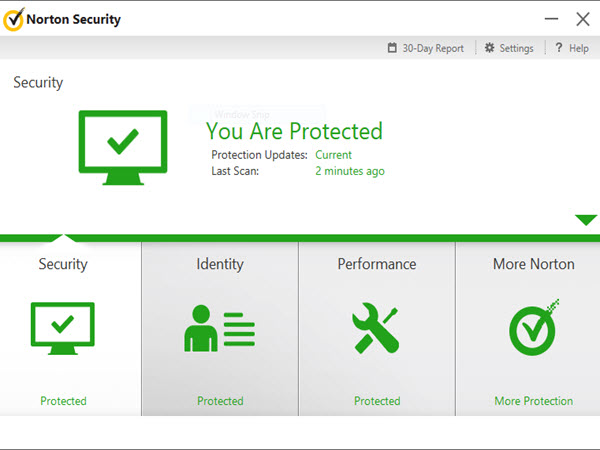Click the 'Protection Updates:' label

coord(259,155)
